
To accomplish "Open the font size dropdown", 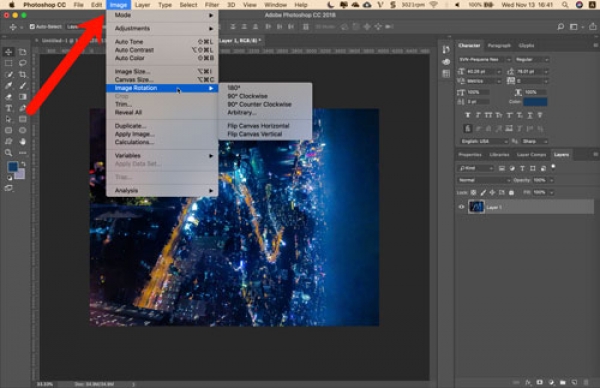I will pos(484,72).
